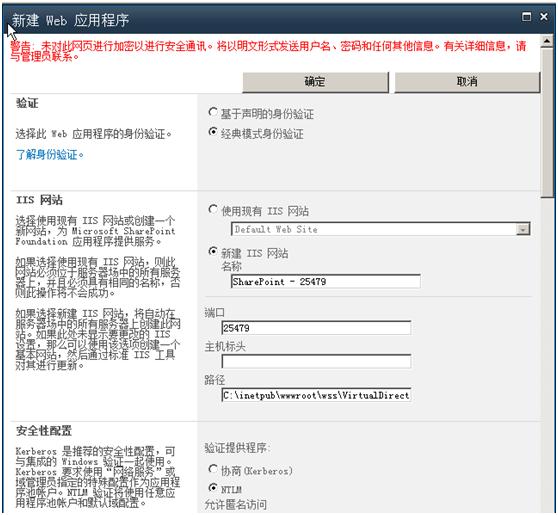This screenshot has width=558, height=515.
Task: Click the 名称 label under 新建 IIS 网站
Action: tap(231, 266)
